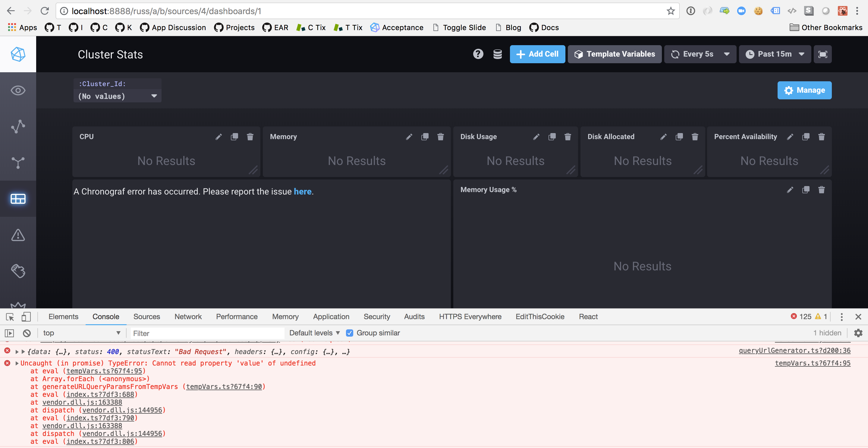Click the Manage button for template variables
868x448 pixels.
[804, 90]
